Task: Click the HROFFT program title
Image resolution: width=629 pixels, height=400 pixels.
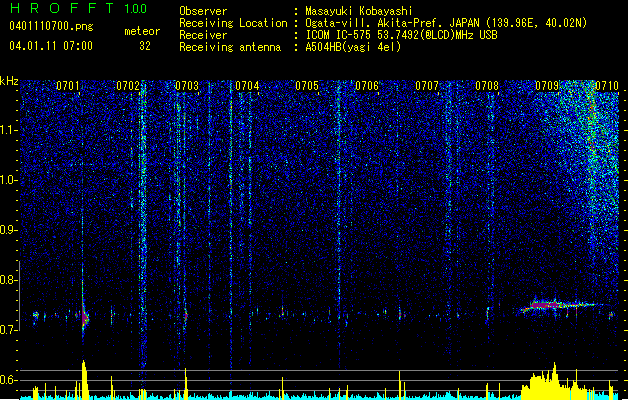Action: coord(62,8)
